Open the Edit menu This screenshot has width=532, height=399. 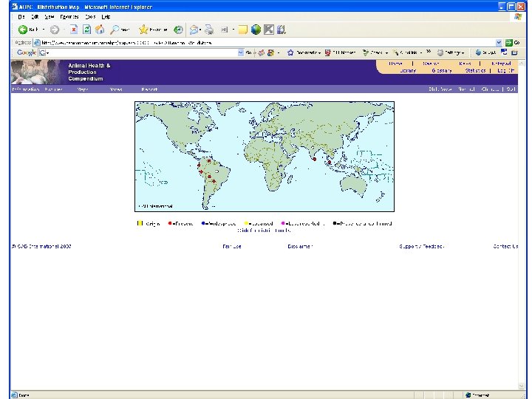(x=35, y=16)
